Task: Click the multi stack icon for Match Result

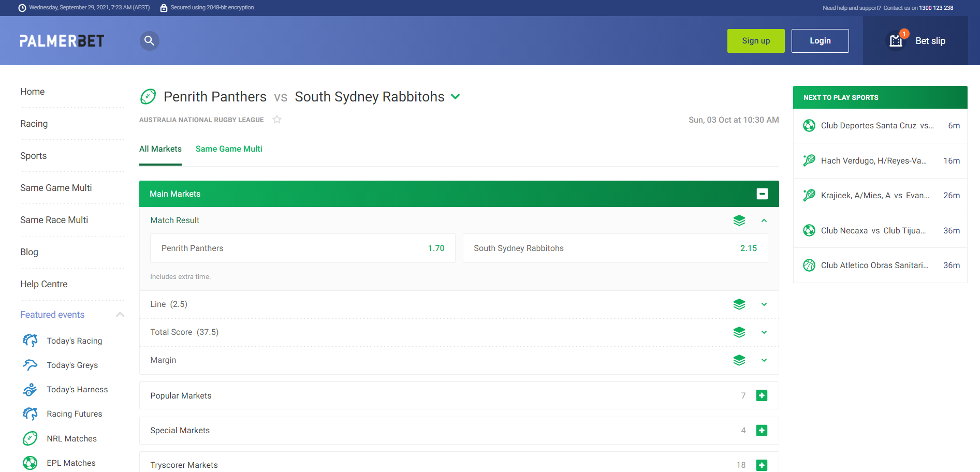Action: coord(739,220)
